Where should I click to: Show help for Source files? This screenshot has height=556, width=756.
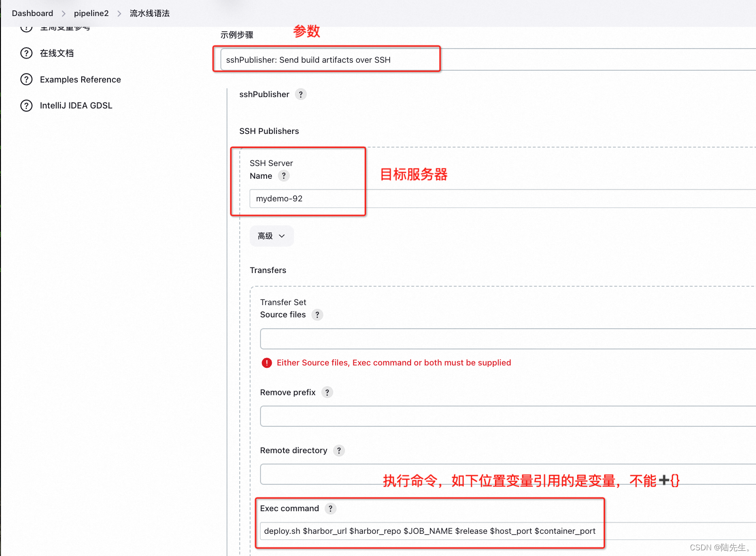coord(317,315)
